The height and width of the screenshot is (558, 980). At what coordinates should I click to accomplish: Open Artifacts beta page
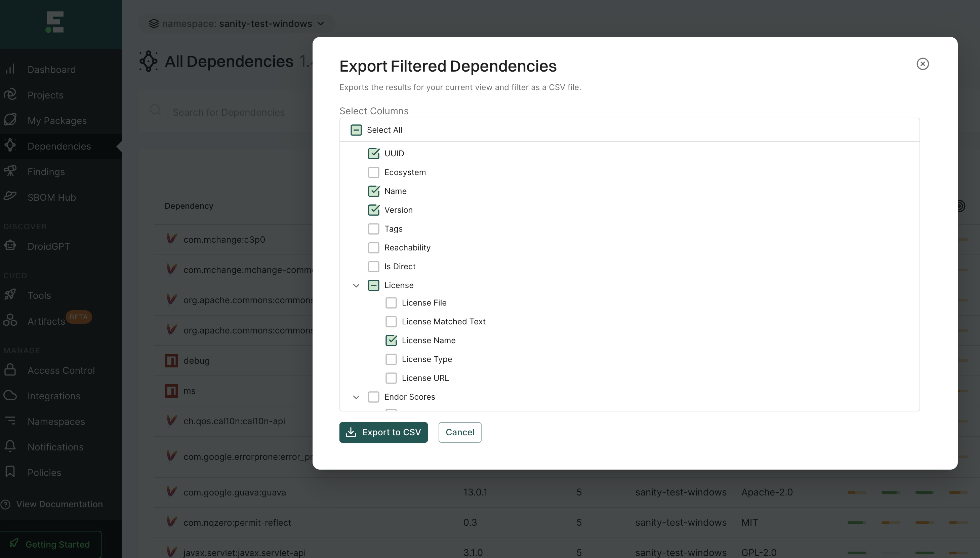(46, 321)
